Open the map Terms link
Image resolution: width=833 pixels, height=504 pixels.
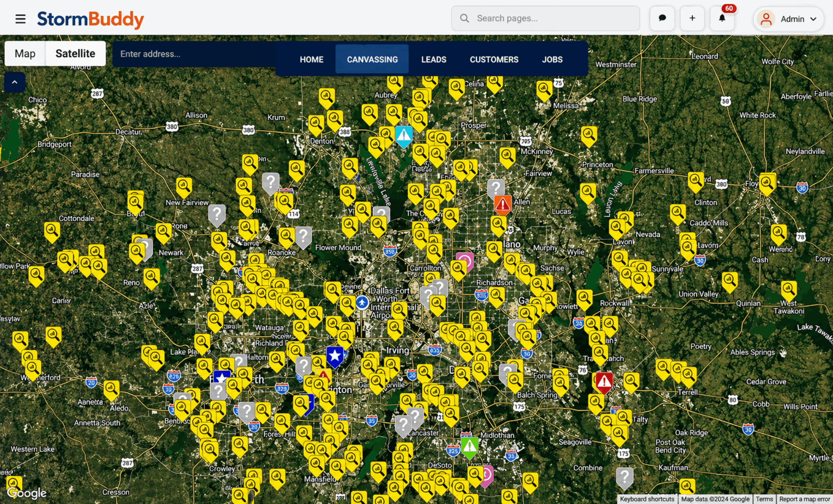click(x=764, y=499)
